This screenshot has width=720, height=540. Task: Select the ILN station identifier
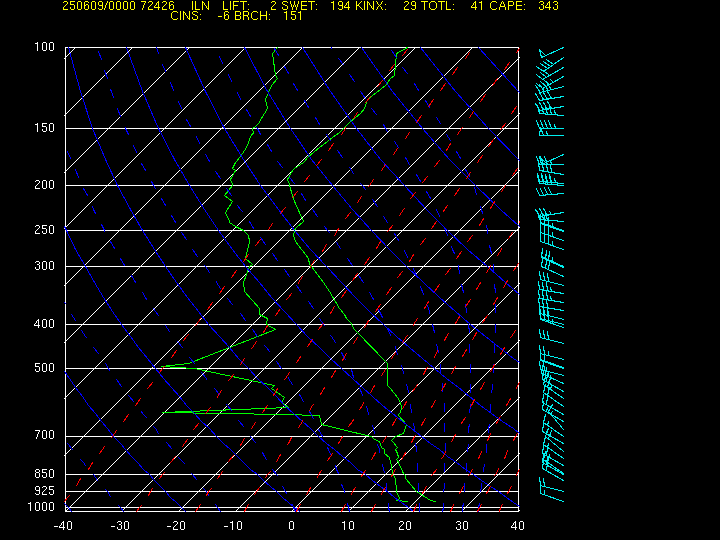tap(201, 6)
